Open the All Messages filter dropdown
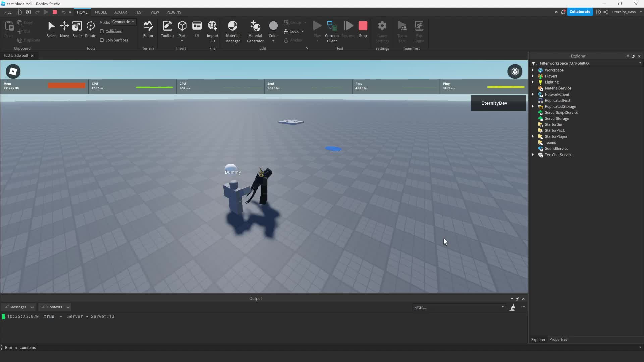 pos(19,307)
